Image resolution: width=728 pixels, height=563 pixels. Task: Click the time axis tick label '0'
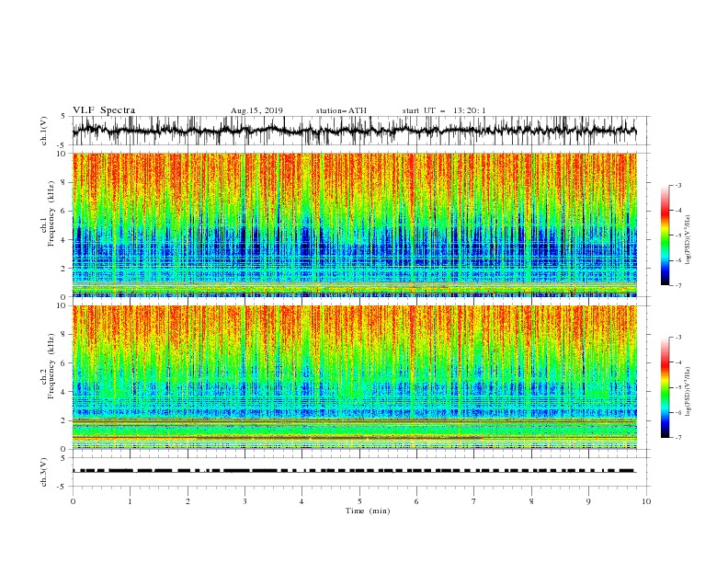click(x=73, y=501)
